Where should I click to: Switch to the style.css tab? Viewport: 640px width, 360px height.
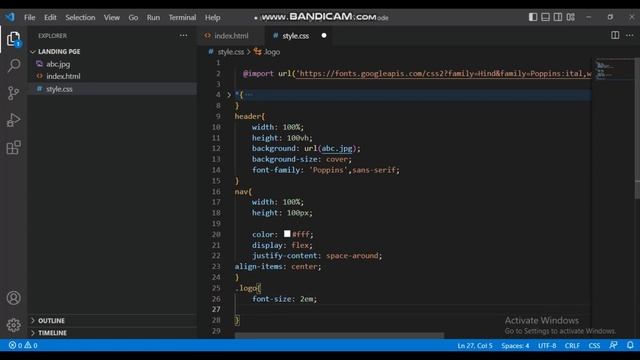tap(299, 36)
